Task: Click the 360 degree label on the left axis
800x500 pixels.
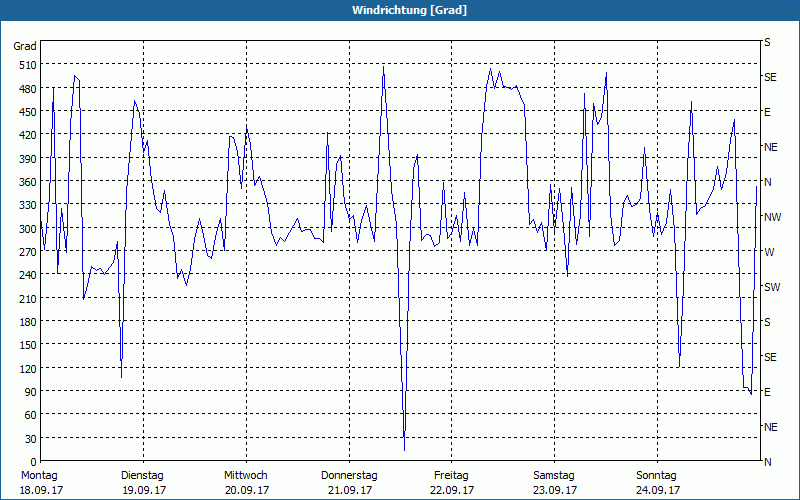Action: click(x=28, y=182)
